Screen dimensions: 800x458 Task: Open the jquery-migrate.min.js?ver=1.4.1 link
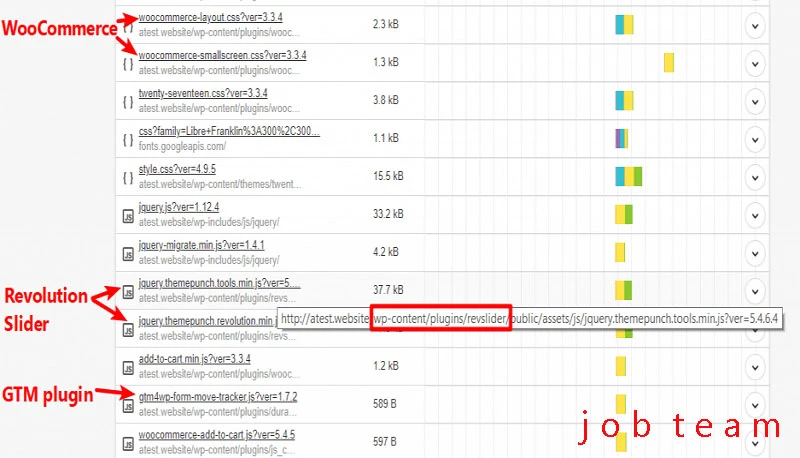tap(201, 245)
